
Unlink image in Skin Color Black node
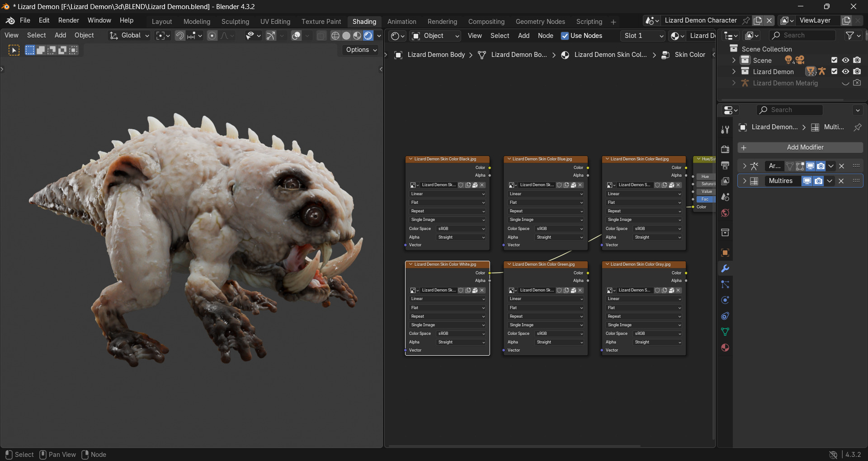(x=482, y=185)
